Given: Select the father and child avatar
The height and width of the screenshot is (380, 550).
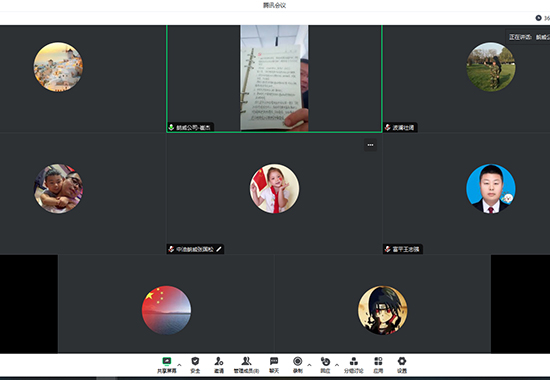Looking at the screenshot, I should coord(58,188).
